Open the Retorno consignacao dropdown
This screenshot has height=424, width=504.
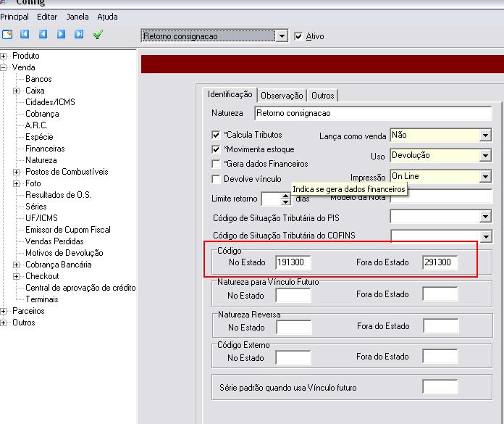(x=282, y=36)
